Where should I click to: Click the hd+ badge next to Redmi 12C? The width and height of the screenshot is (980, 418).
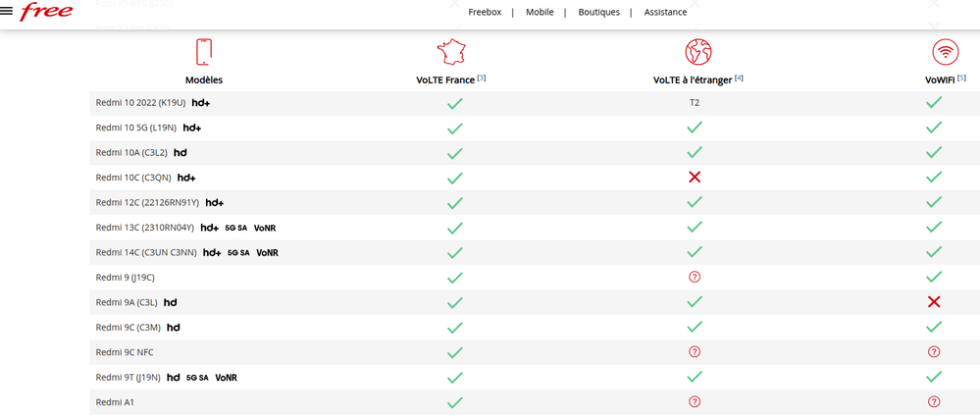click(x=215, y=202)
